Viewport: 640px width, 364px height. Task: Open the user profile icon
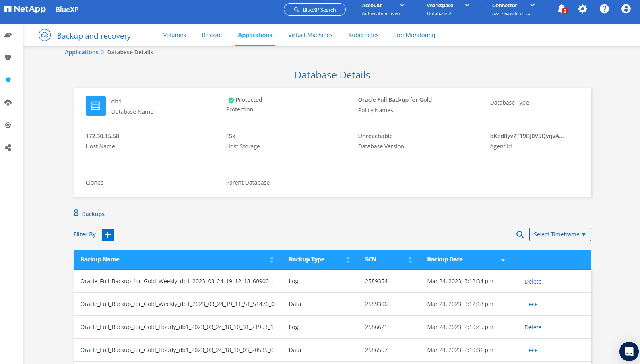pyautogui.click(x=626, y=9)
